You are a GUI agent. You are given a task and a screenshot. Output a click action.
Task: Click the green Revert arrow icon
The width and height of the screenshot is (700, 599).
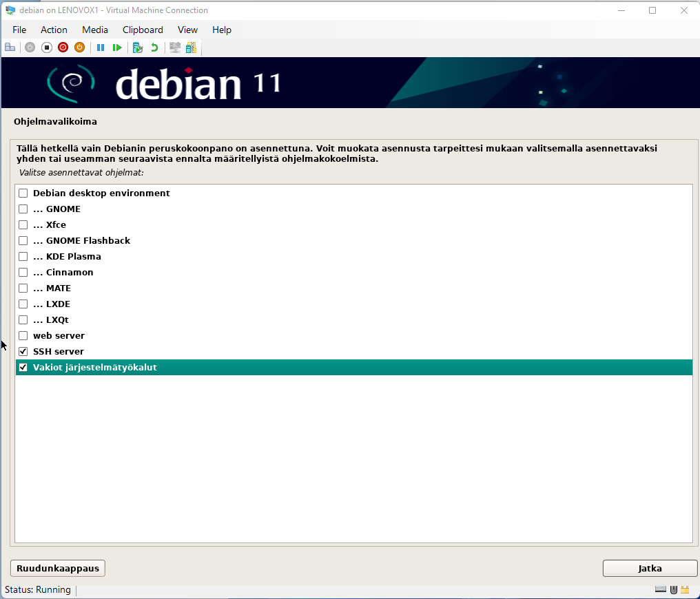click(154, 48)
